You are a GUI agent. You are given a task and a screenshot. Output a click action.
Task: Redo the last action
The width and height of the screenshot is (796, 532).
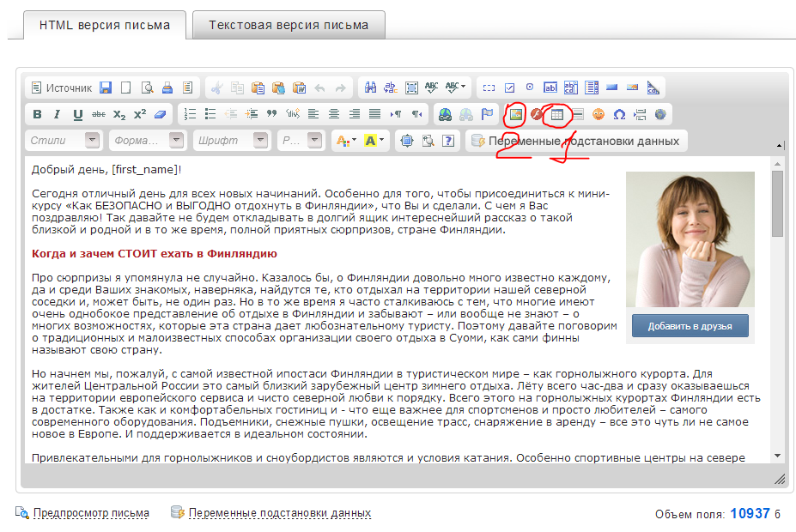(x=340, y=88)
